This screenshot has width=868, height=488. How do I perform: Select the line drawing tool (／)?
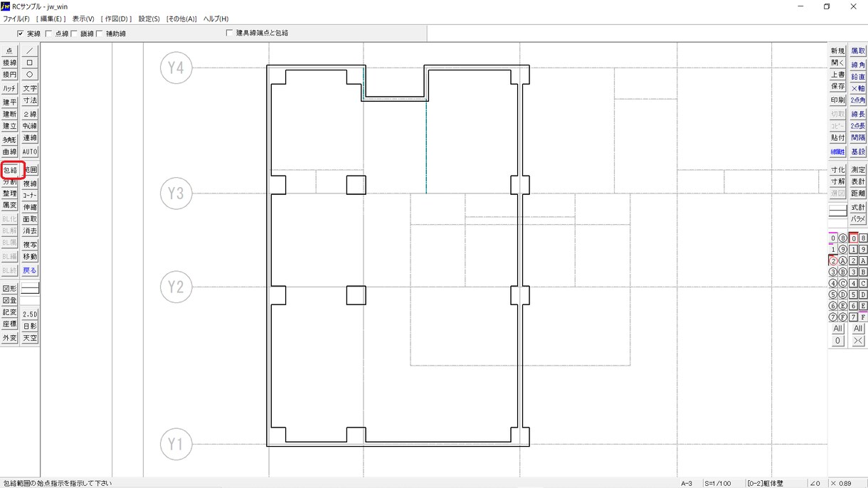click(x=30, y=51)
